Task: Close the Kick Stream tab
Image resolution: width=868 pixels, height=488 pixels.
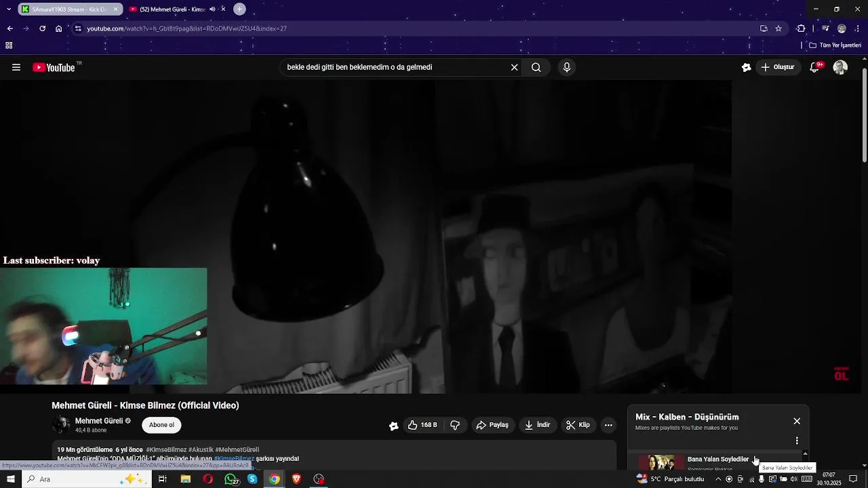Action: [x=115, y=9]
